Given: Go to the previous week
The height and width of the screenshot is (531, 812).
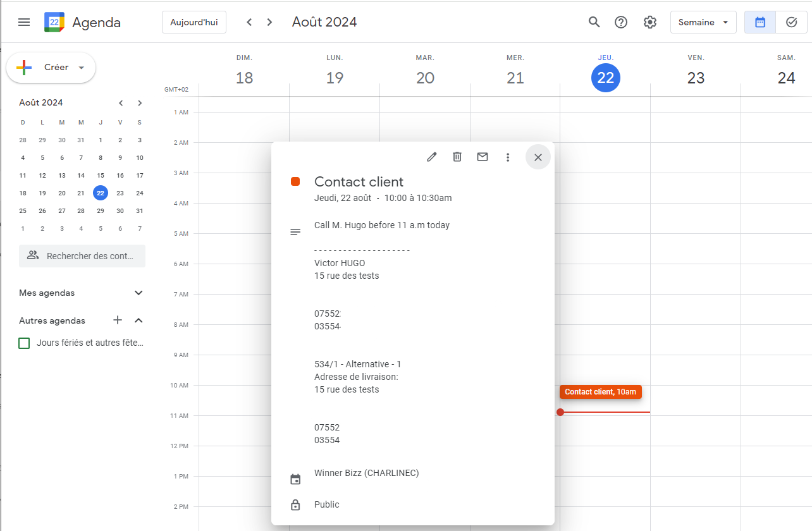Looking at the screenshot, I should (x=249, y=21).
